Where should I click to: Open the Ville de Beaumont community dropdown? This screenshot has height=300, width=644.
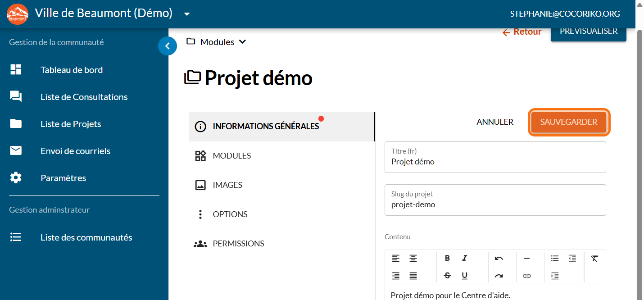187,14
